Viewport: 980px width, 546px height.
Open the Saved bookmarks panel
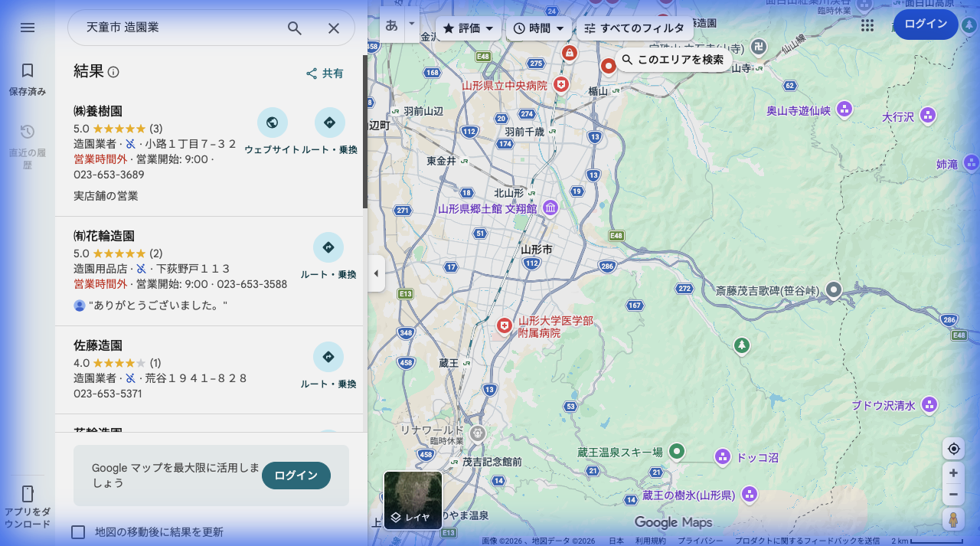coord(28,80)
